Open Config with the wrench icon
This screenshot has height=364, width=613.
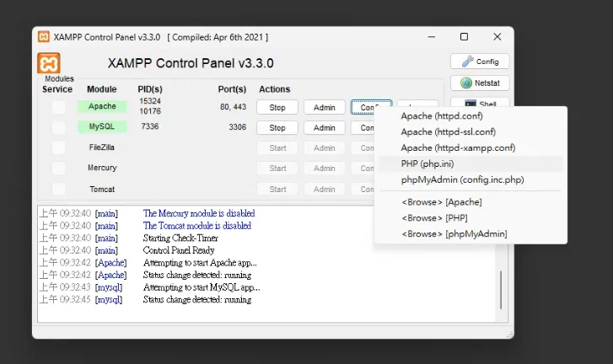coord(480,62)
